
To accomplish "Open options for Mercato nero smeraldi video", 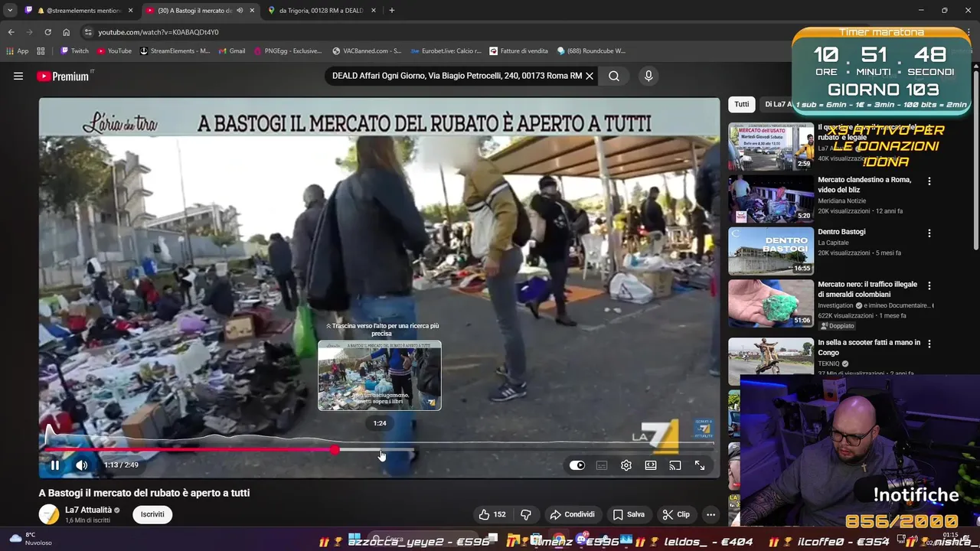I will 929,285.
